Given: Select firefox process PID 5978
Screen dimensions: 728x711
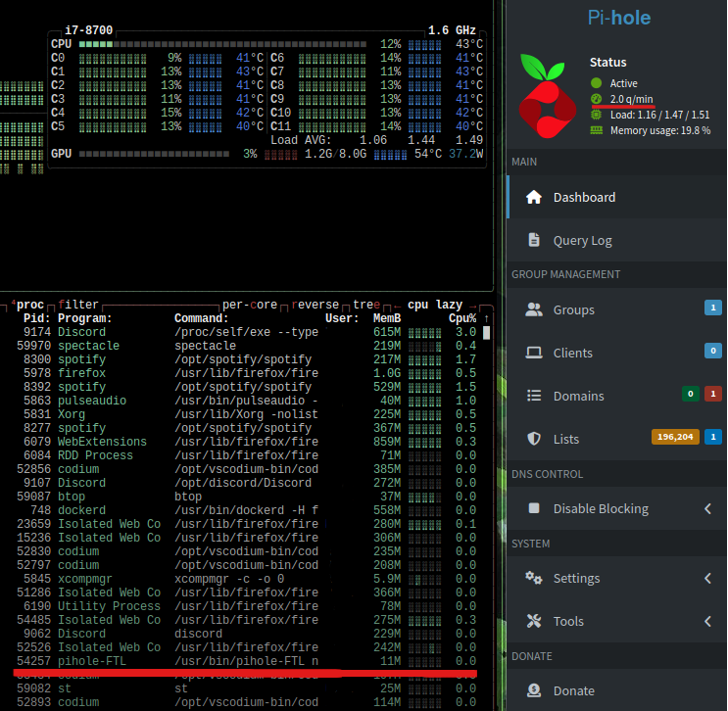Looking at the screenshot, I should (246, 373).
